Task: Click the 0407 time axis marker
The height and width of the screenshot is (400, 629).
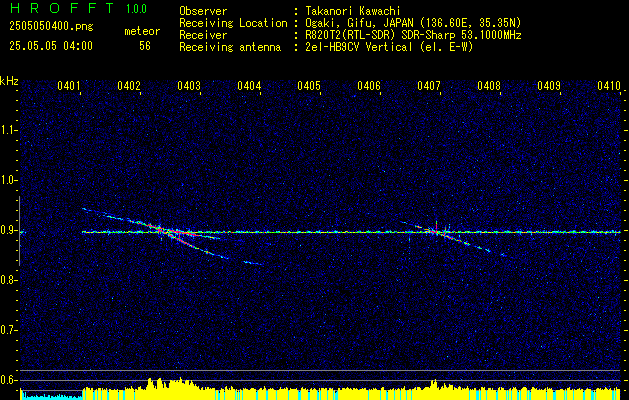Action: point(429,86)
